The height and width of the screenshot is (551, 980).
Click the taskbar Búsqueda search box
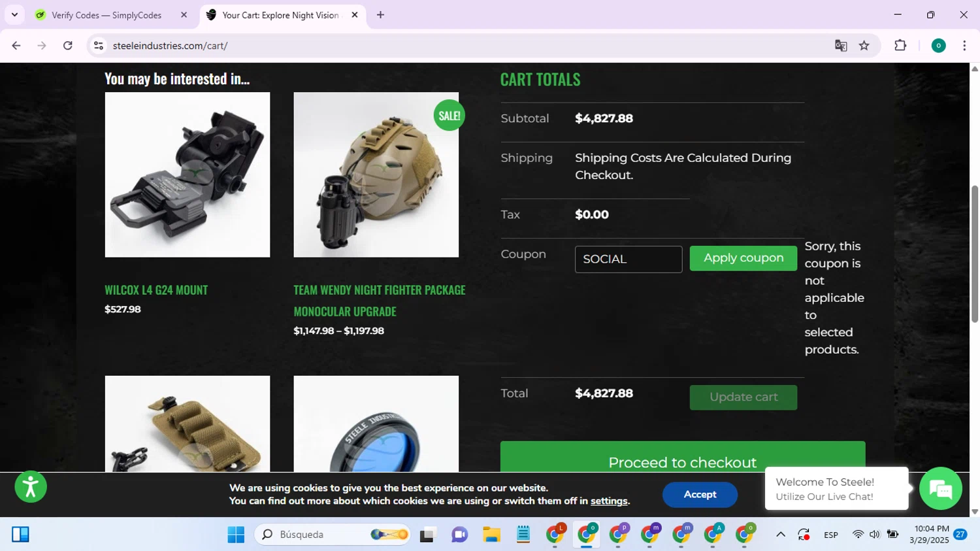pos(333,535)
